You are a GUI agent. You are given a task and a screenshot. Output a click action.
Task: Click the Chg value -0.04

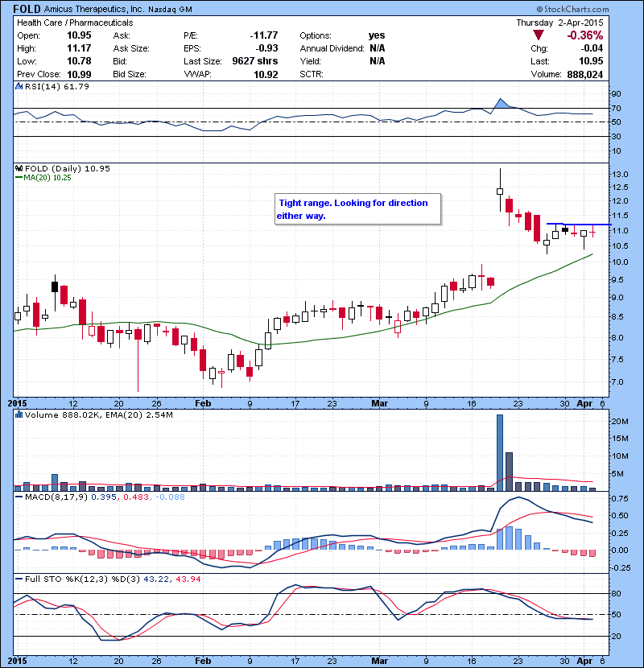592,48
